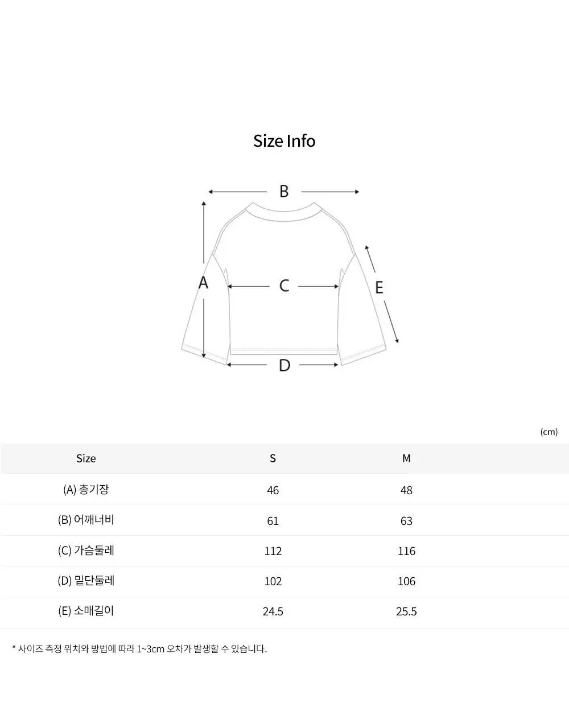This screenshot has height=728, width=569.
Task: Select the (E) 소매길이 row label
Action: coord(86,611)
